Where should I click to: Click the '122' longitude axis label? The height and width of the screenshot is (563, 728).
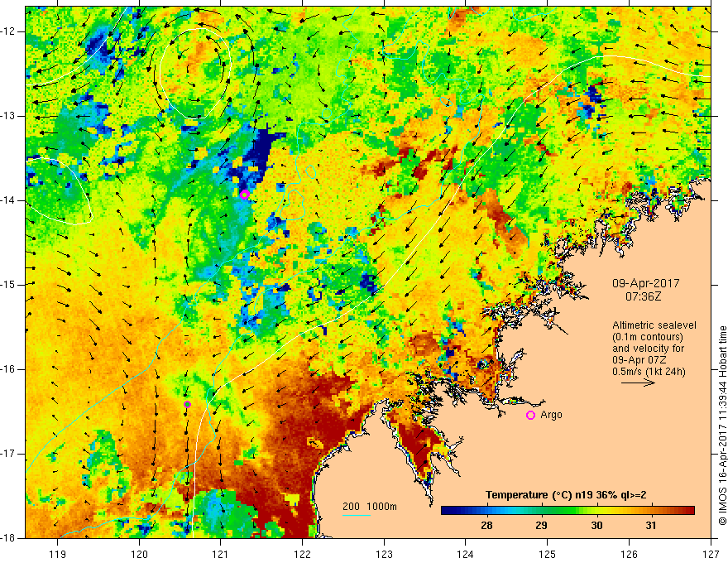[x=302, y=554]
